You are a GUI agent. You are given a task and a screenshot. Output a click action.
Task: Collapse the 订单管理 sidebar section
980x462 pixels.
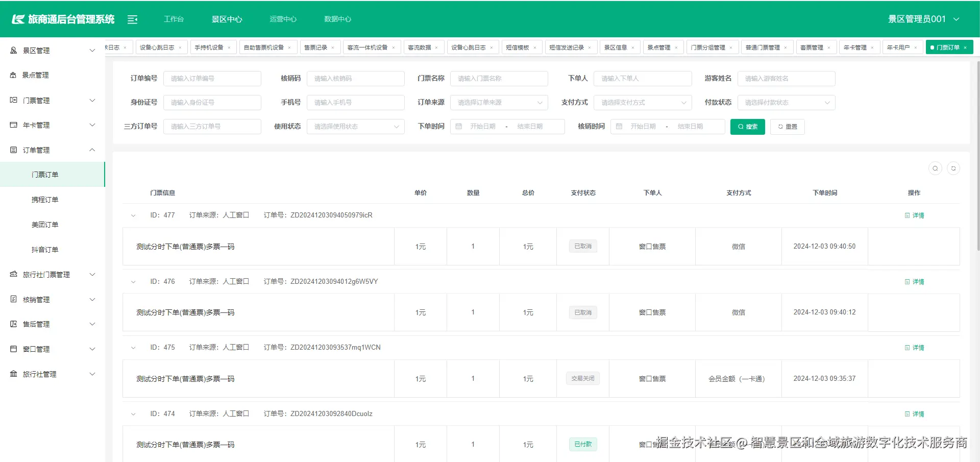click(92, 150)
